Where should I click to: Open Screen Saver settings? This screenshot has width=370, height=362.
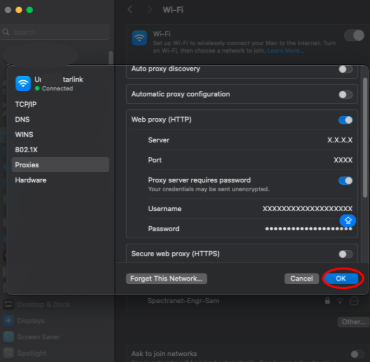(x=38, y=337)
